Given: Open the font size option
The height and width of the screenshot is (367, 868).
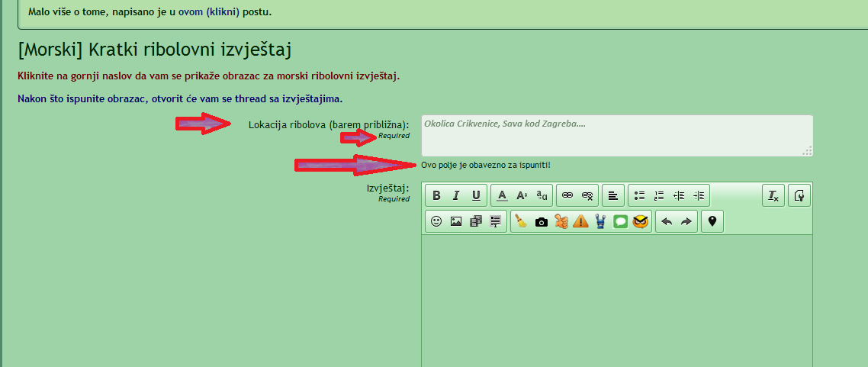Looking at the screenshot, I should [522, 195].
